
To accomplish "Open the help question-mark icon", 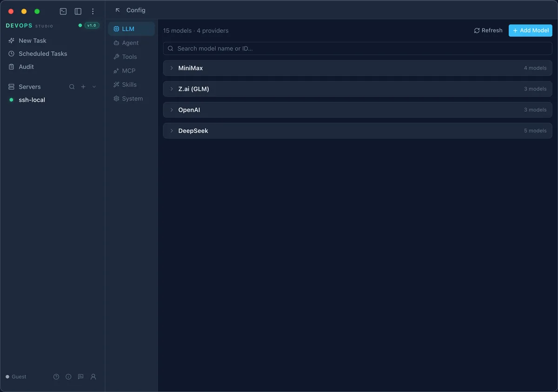I will pos(56,377).
